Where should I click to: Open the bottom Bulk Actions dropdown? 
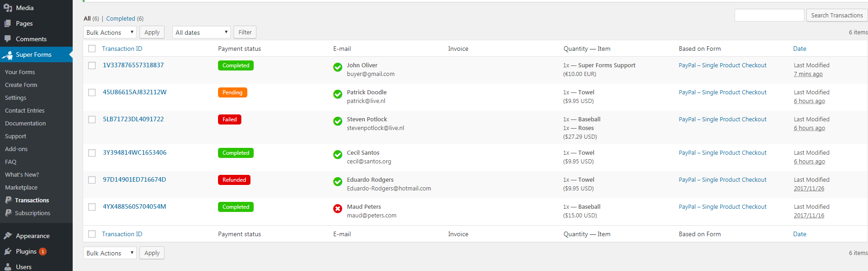110,253
